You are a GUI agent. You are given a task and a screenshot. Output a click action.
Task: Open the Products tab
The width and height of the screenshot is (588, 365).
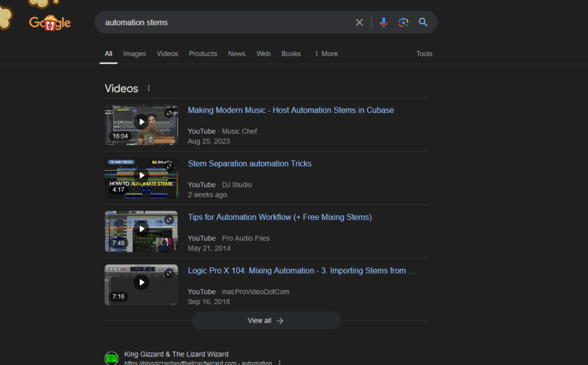click(203, 53)
